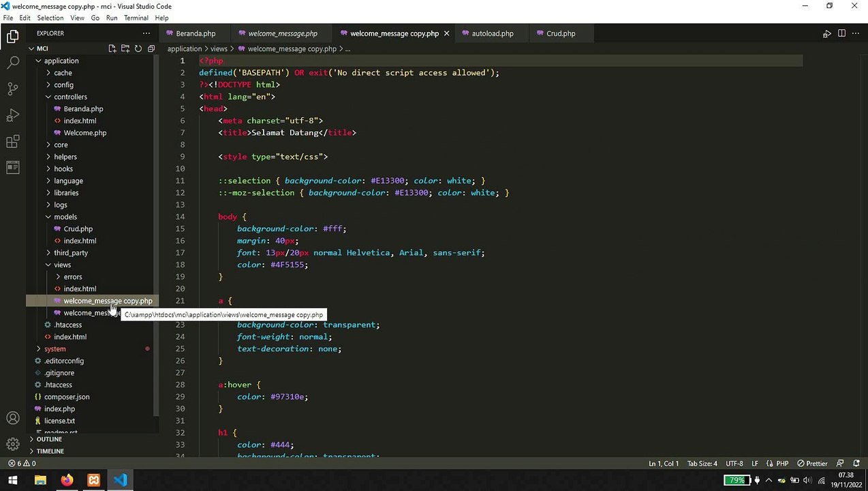Image resolution: width=868 pixels, height=491 pixels.
Task: Click errors and warnings indicator in status bar
Action: [x=22, y=464]
